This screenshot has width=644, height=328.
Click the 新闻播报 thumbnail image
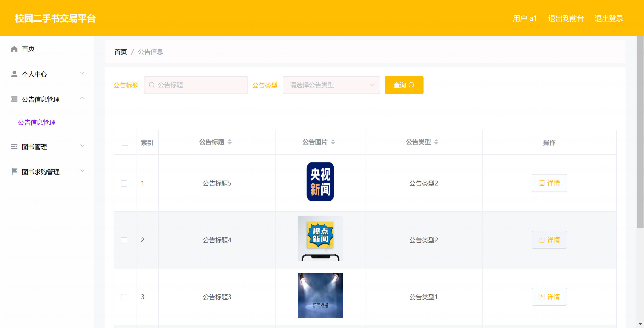pos(320,295)
